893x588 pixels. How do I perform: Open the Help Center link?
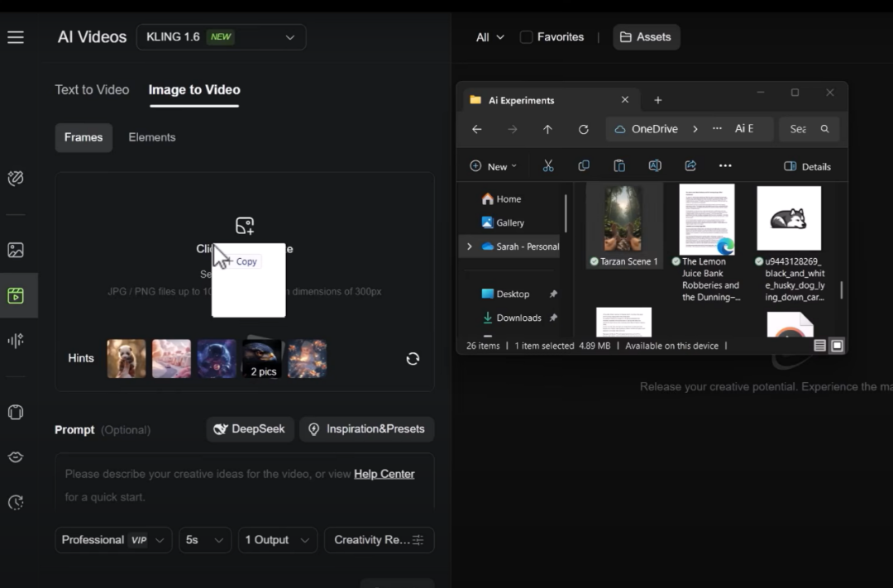point(384,474)
